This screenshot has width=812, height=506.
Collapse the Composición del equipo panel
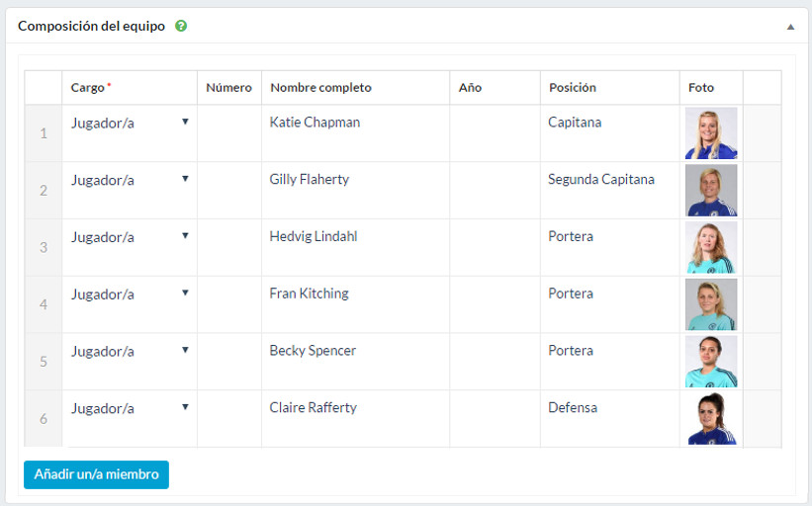pos(790,27)
